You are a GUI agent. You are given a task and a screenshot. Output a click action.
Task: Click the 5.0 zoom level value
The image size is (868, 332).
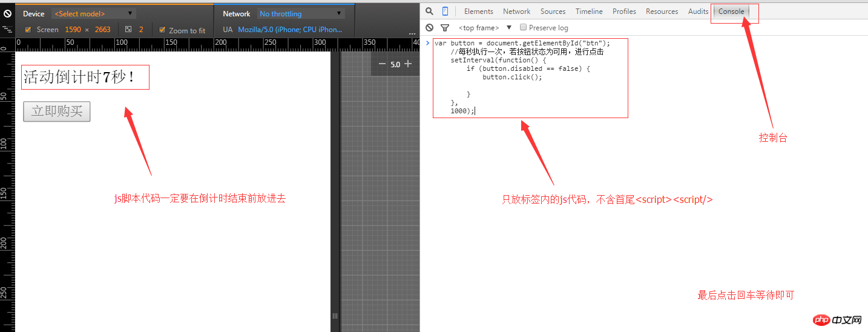point(395,64)
